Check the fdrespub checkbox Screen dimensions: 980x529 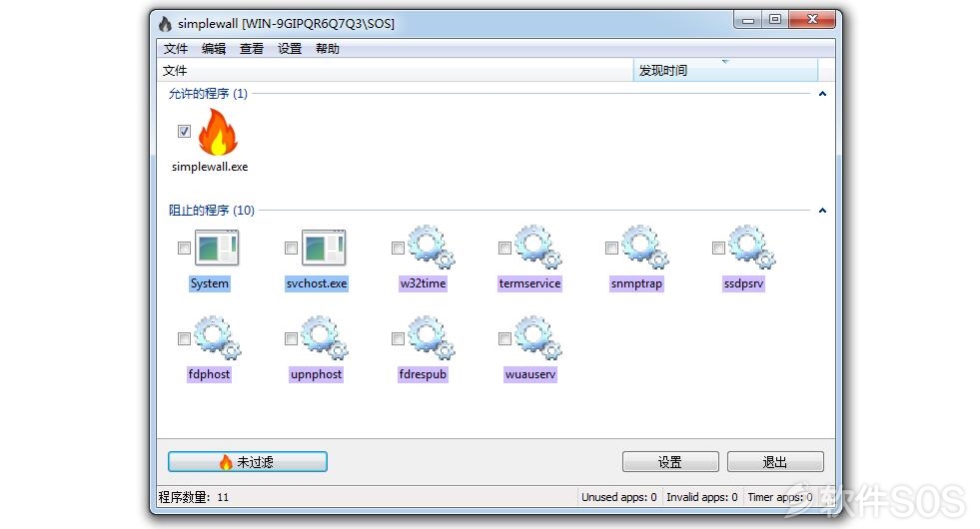398,338
